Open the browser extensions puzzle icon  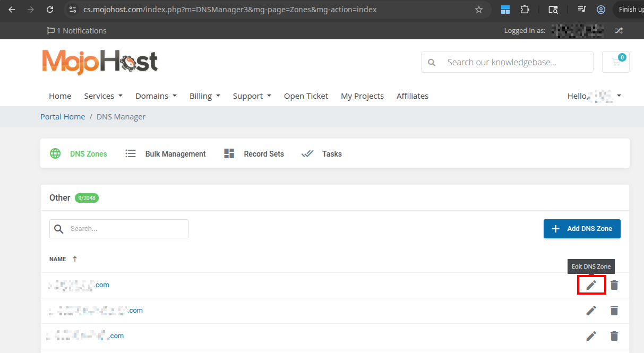click(x=525, y=10)
